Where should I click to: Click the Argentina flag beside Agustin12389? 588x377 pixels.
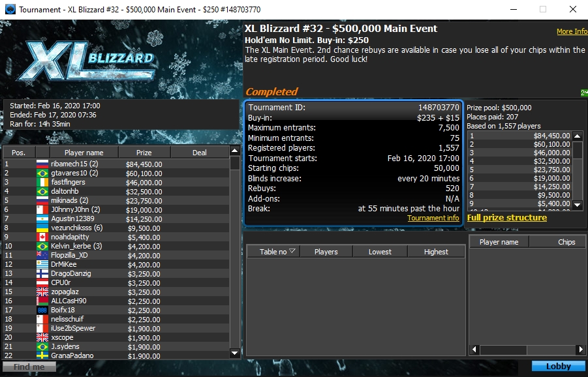42,219
